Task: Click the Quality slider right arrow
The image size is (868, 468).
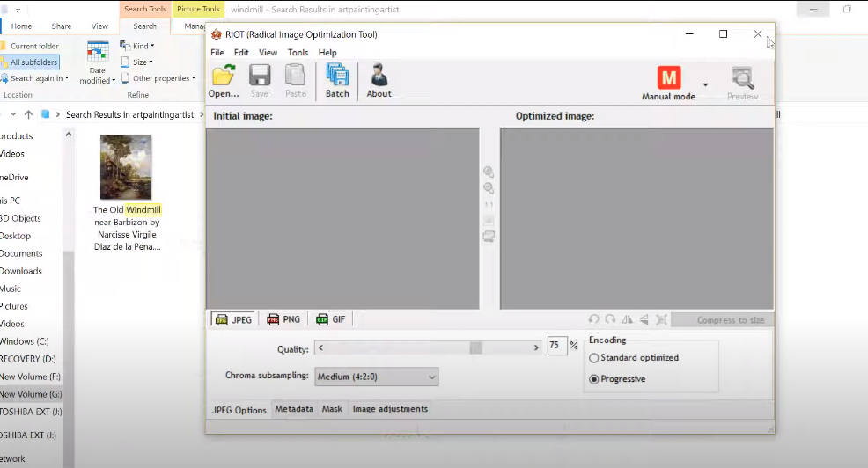Action: (x=536, y=347)
